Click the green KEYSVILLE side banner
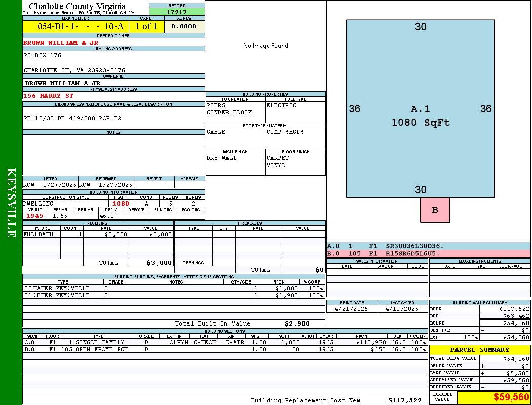Screen dimensions: 532x405 point(11,202)
